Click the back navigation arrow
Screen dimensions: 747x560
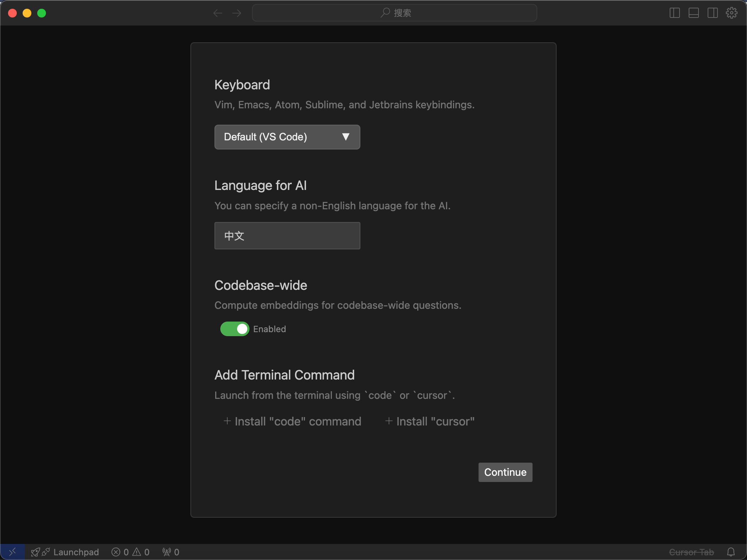tap(218, 13)
